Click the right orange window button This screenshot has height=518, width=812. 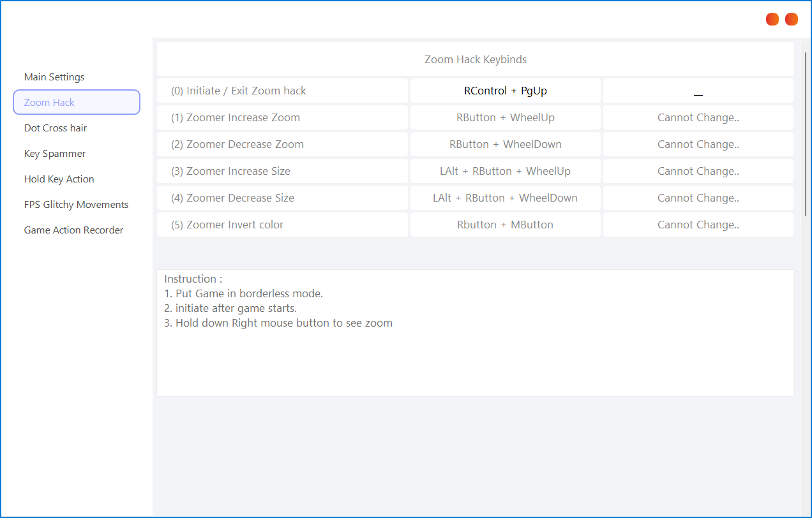[x=792, y=19]
